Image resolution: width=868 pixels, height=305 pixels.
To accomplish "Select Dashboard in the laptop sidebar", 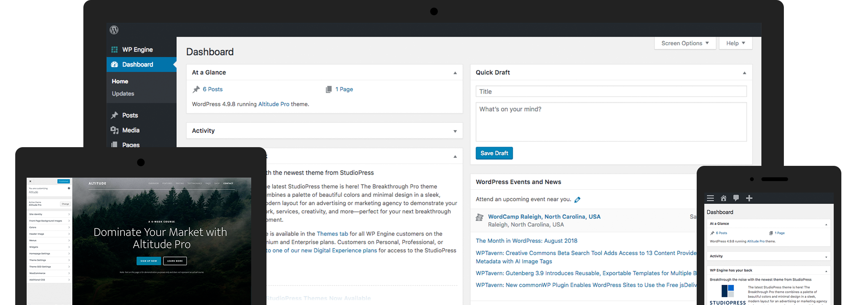I will (141, 64).
